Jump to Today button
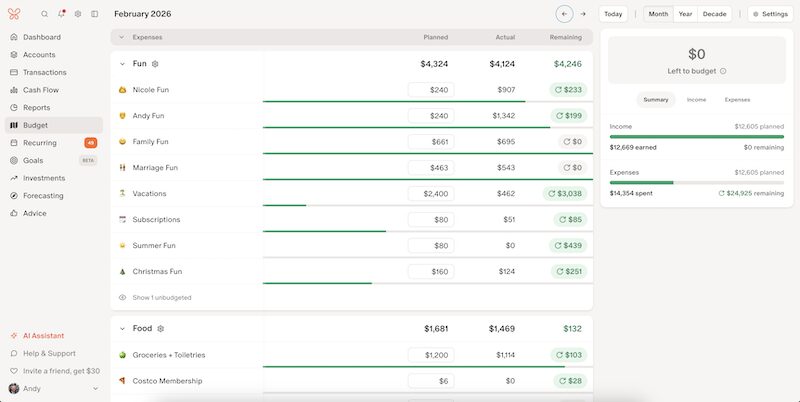 tap(613, 14)
